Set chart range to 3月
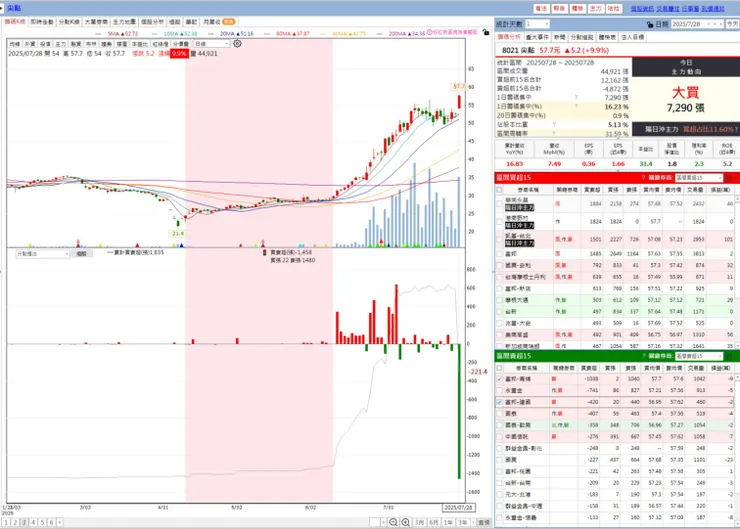The height and width of the screenshot is (529, 740). tap(419, 522)
